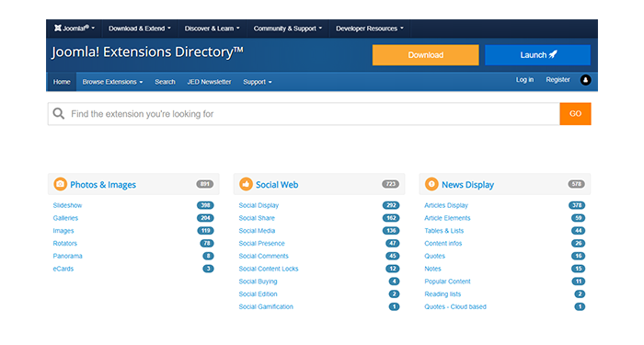
Task: Open the Social Display subcategory
Action: coord(259,205)
